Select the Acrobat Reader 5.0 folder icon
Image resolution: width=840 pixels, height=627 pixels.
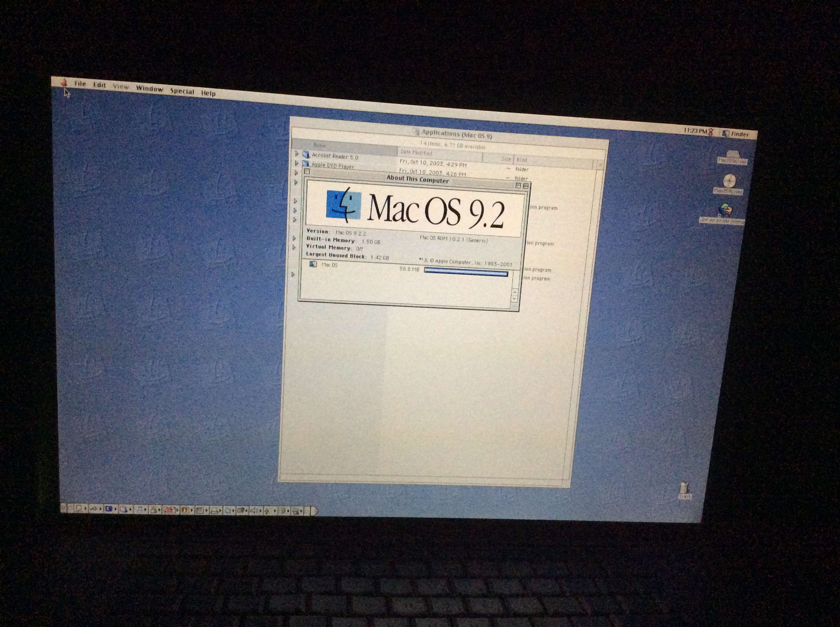coord(306,154)
